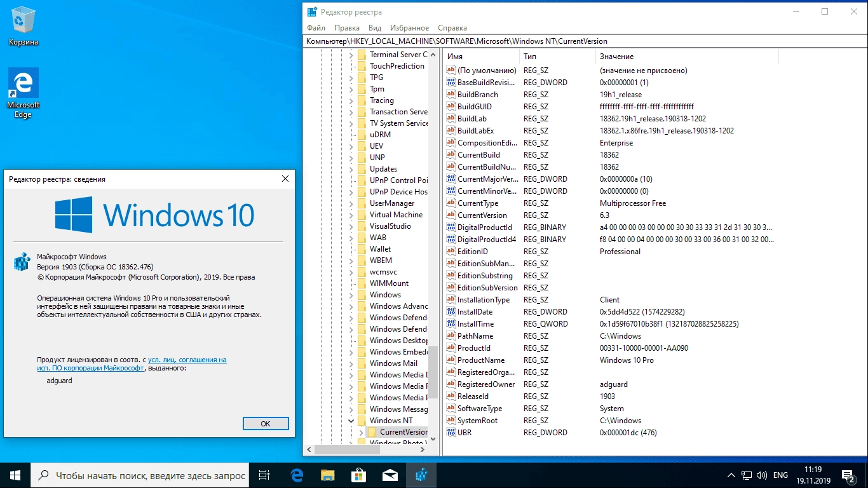Select the UserManager key in tree
The height and width of the screenshot is (488, 868).
tap(392, 203)
